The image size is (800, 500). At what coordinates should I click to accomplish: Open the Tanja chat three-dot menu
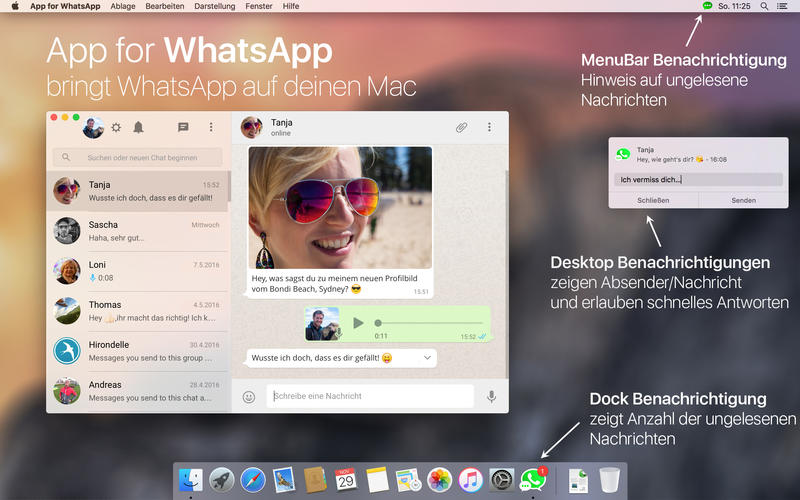tap(489, 127)
